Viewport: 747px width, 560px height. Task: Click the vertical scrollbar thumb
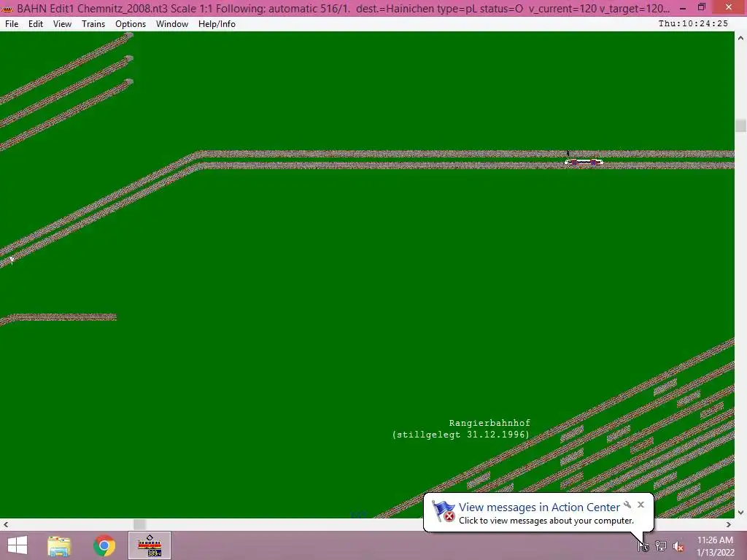pyautogui.click(x=740, y=125)
